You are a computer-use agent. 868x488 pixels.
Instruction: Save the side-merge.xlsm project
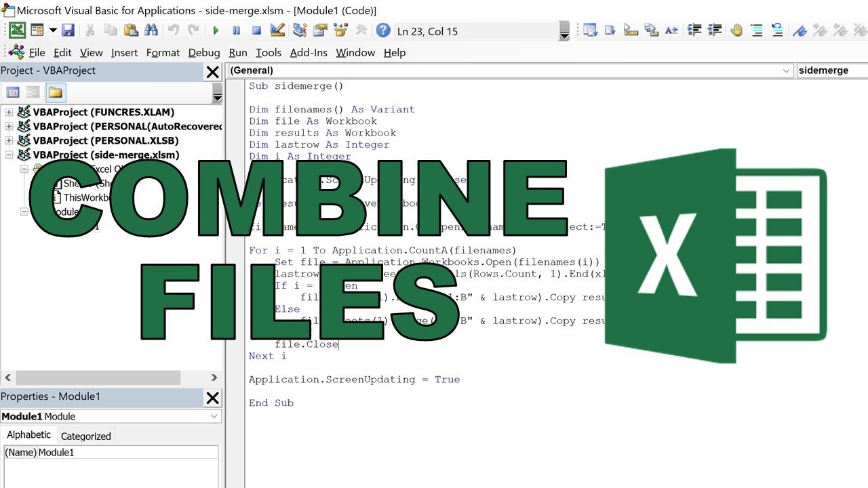[68, 30]
